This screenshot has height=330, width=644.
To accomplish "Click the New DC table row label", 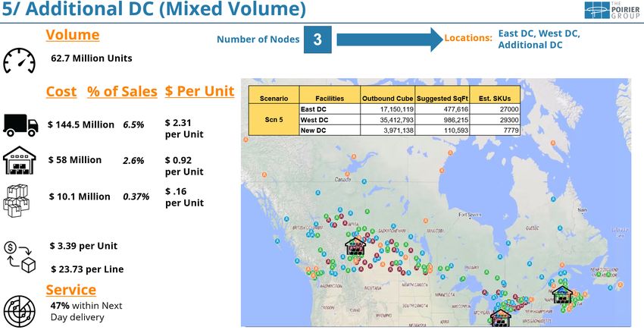I will pyautogui.click(x=330, y=130).
